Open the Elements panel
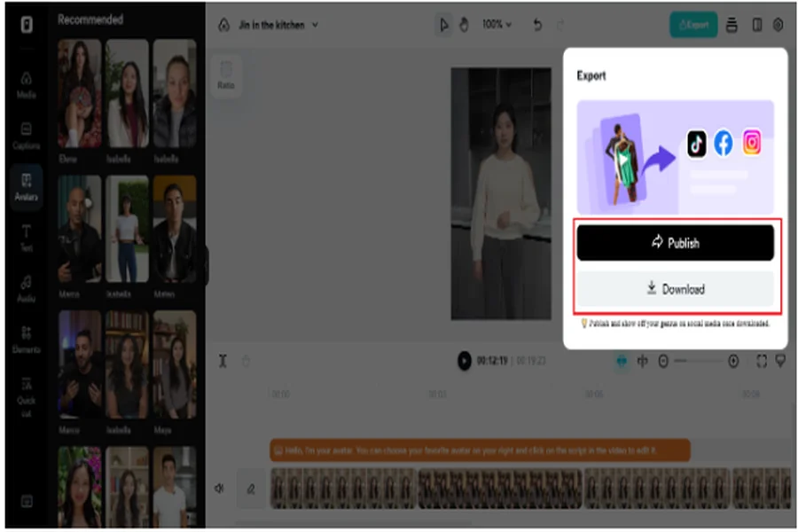The width and height of the screenshot is (798, 532). coord(27,339)
